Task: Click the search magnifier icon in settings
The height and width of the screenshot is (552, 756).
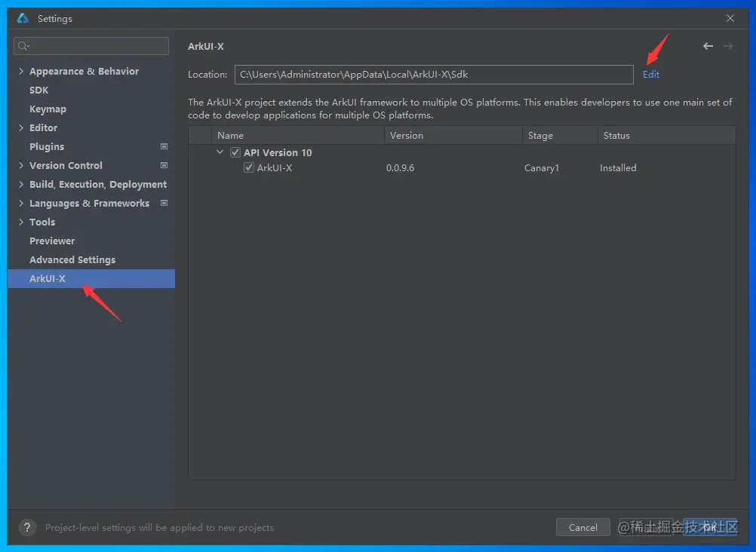Action: [23, 46]
